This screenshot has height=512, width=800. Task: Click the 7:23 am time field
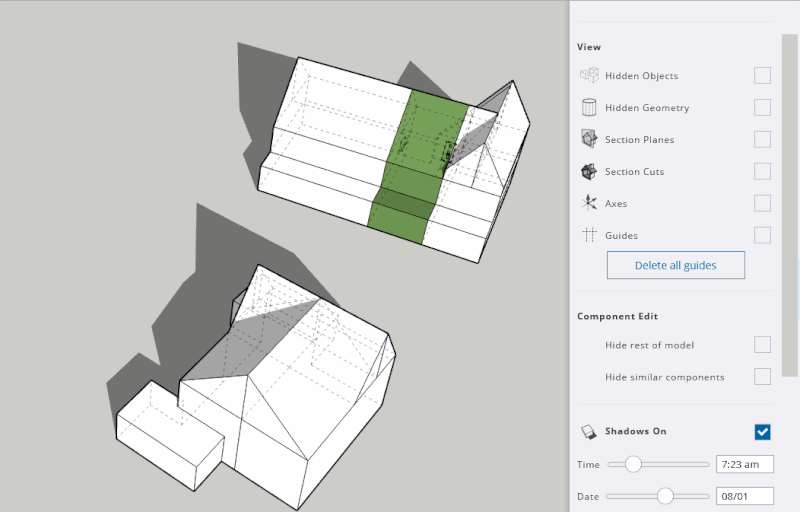pyautogui.click(x=744, y=464)
